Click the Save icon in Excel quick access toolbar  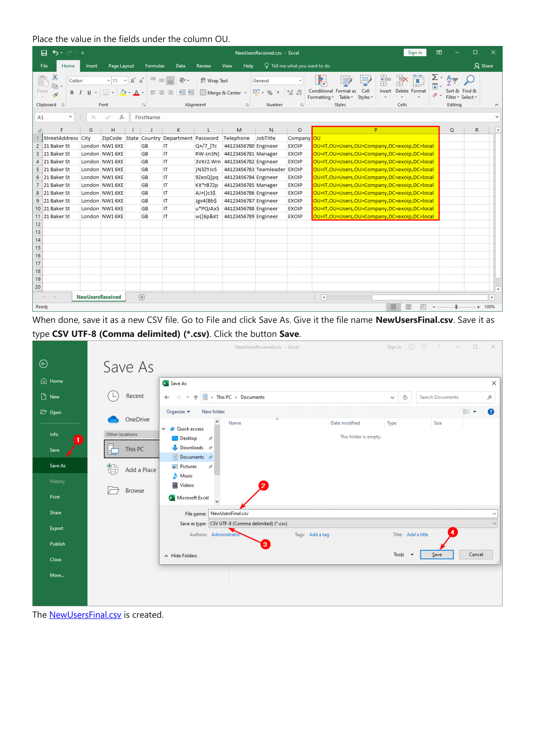[44, 53]
